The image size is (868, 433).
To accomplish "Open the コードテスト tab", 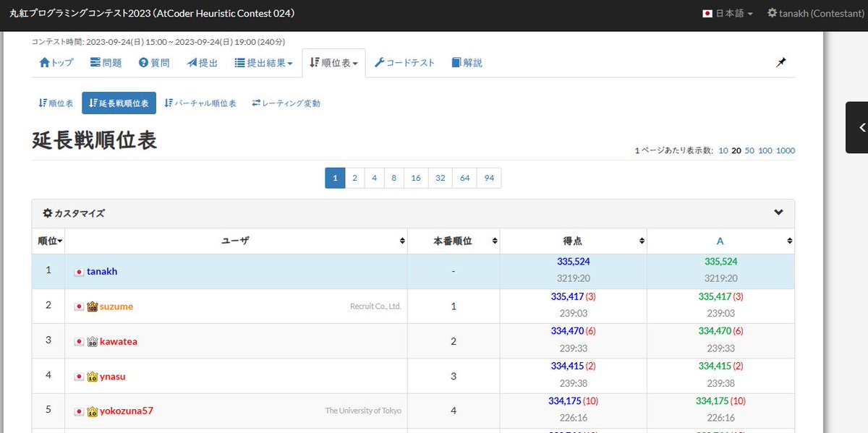I will coord(404,63).
